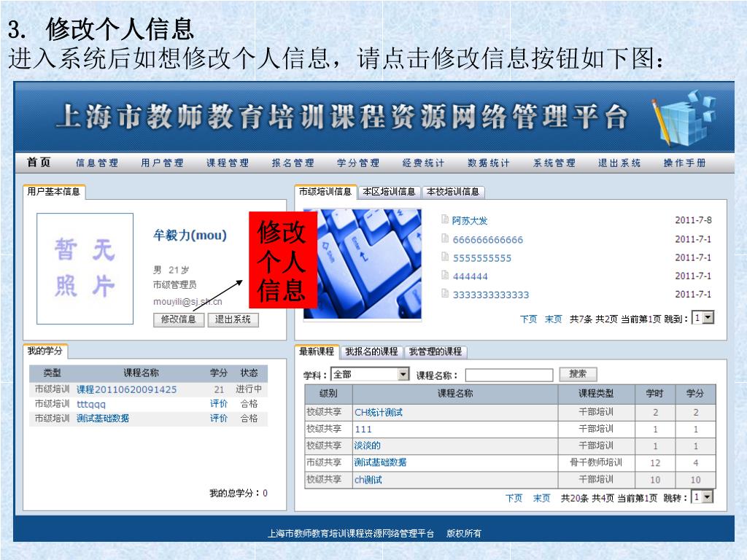Go to 下页 in training news pager
This screenshot has width=747, height=560.
[528, 319]
